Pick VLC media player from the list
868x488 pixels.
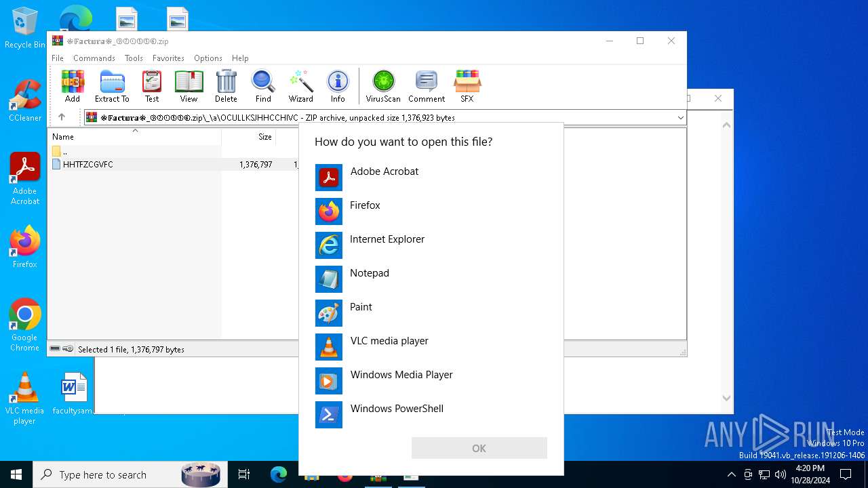(431, 347)
